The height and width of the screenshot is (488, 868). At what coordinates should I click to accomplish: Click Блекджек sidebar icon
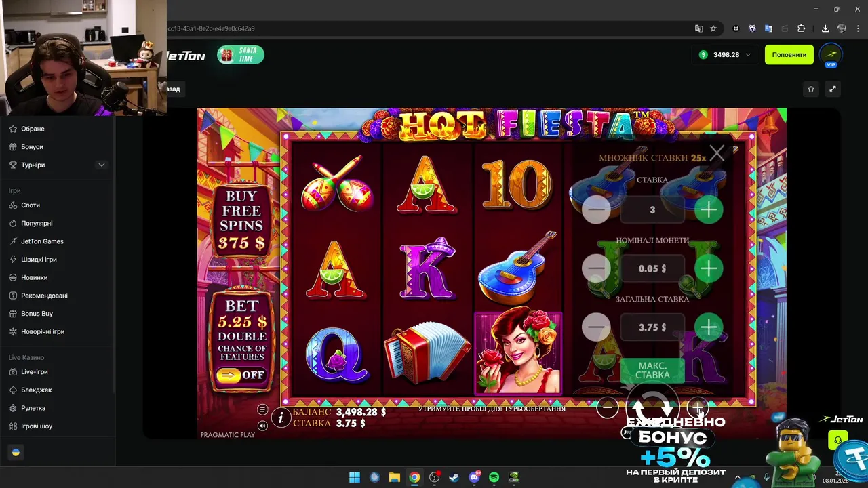pyautogui.click(x=14, y=390)
